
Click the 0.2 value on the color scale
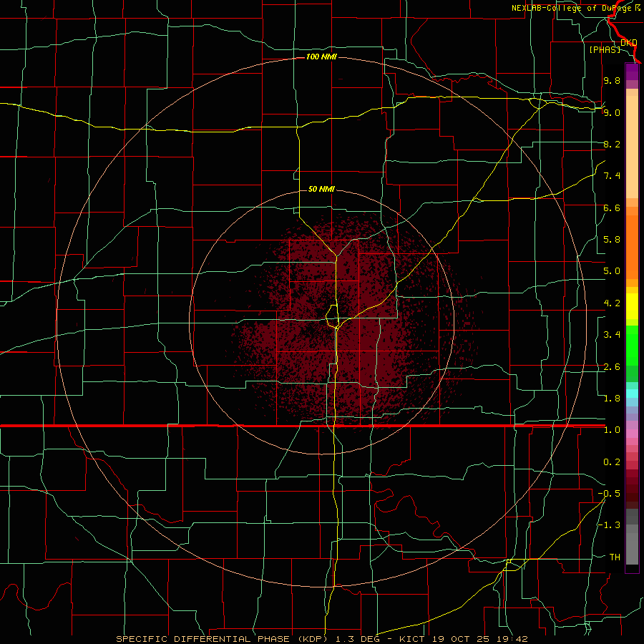(x=612, y=462)
